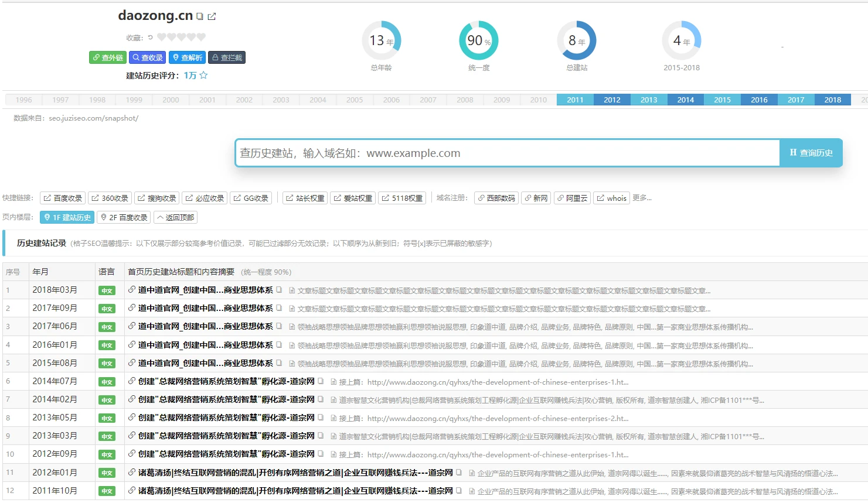
Task: Copy the title in the 2014年07月 row
Action: 321,381
